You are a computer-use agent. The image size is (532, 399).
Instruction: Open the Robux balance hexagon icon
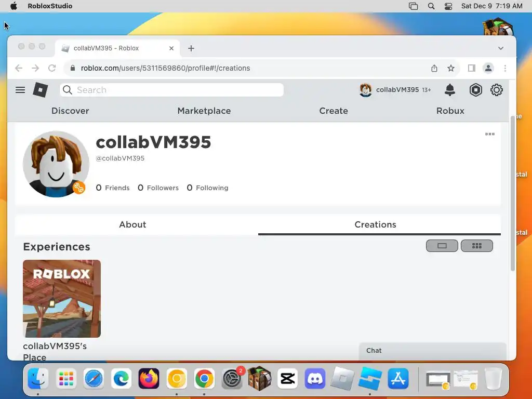476,90
